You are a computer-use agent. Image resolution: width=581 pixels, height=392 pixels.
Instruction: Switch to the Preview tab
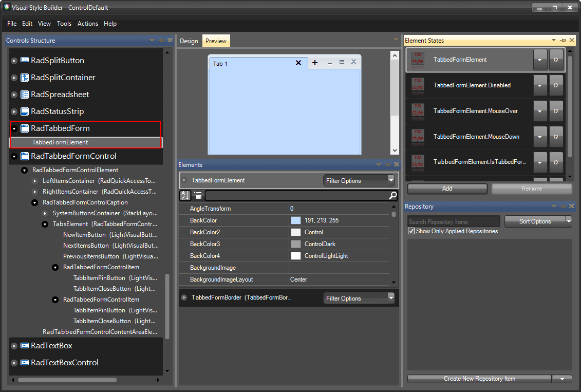(216, 41)
